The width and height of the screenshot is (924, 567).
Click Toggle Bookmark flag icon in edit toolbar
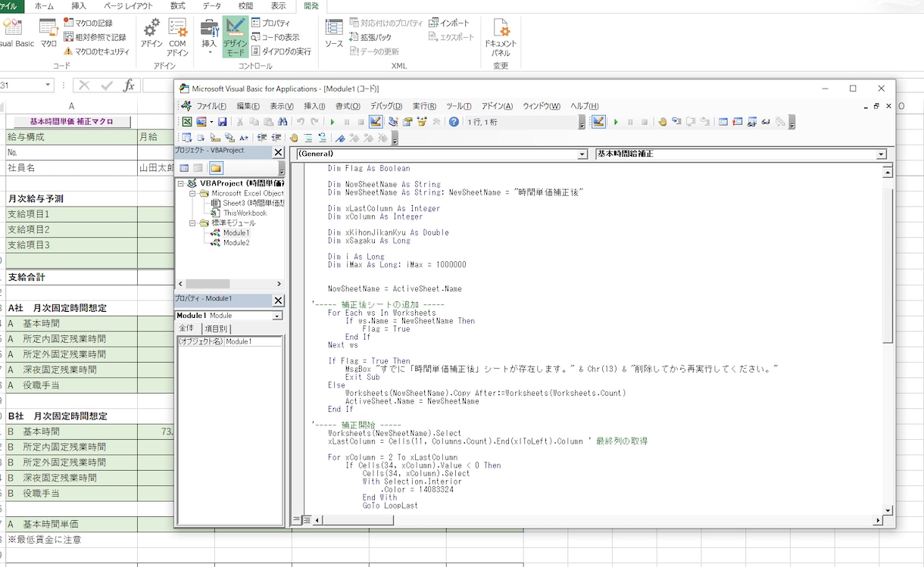tap(339, 138)
